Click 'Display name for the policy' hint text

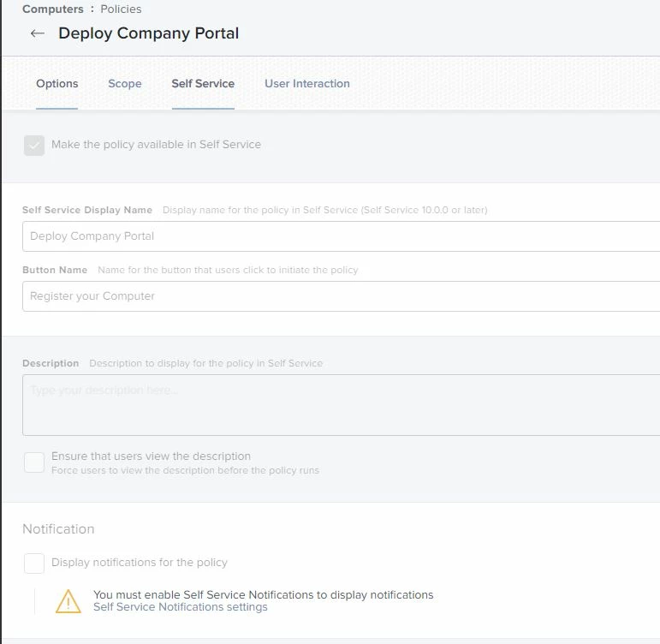[325, 210]
